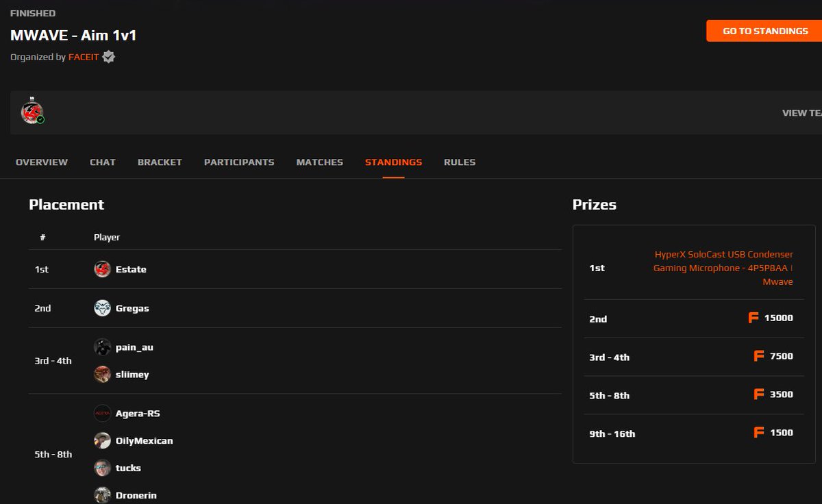Click the FINISHED status label
822x504 pixels.
click(x=33, y=13)
